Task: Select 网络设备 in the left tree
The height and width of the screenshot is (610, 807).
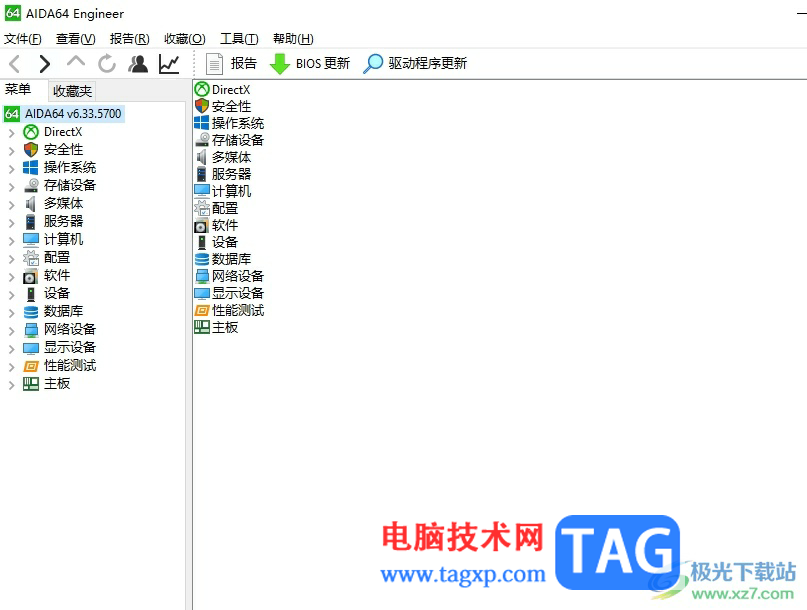Action: click(x=70, y=329)
